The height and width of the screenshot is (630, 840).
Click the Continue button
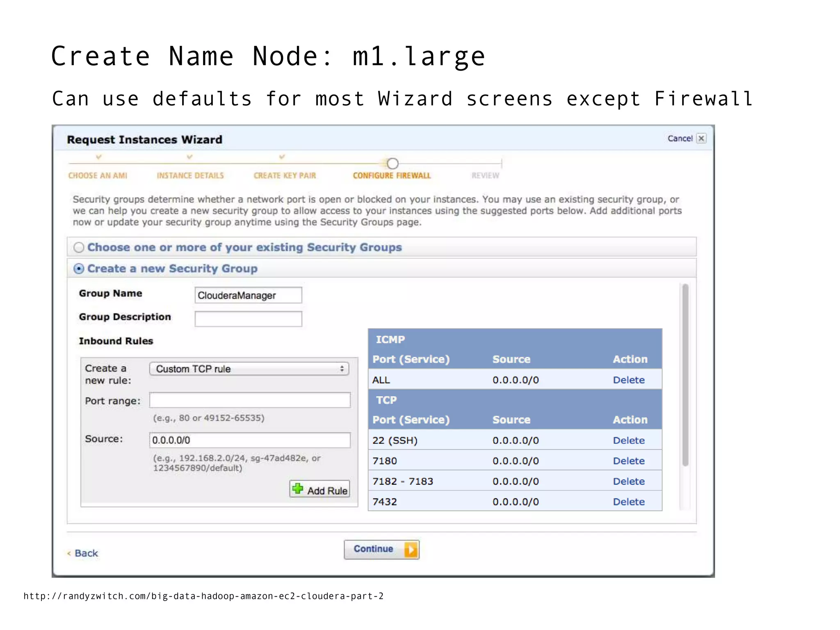(381, 550)
